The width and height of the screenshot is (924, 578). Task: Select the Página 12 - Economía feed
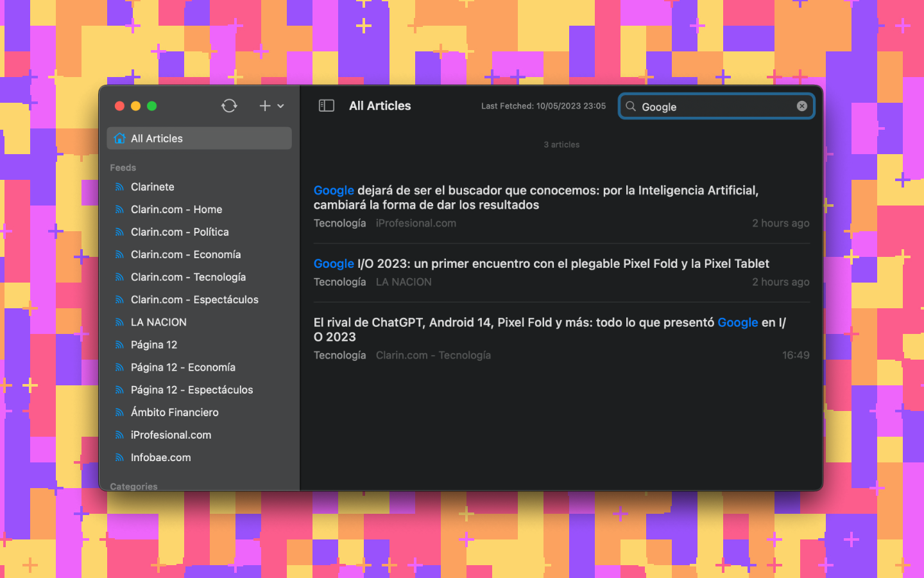(x=199, y=367)
